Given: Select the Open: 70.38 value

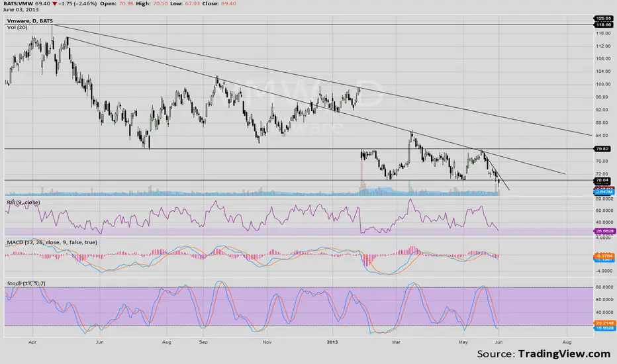Looking at the screenshot, I should click(126, 3).
